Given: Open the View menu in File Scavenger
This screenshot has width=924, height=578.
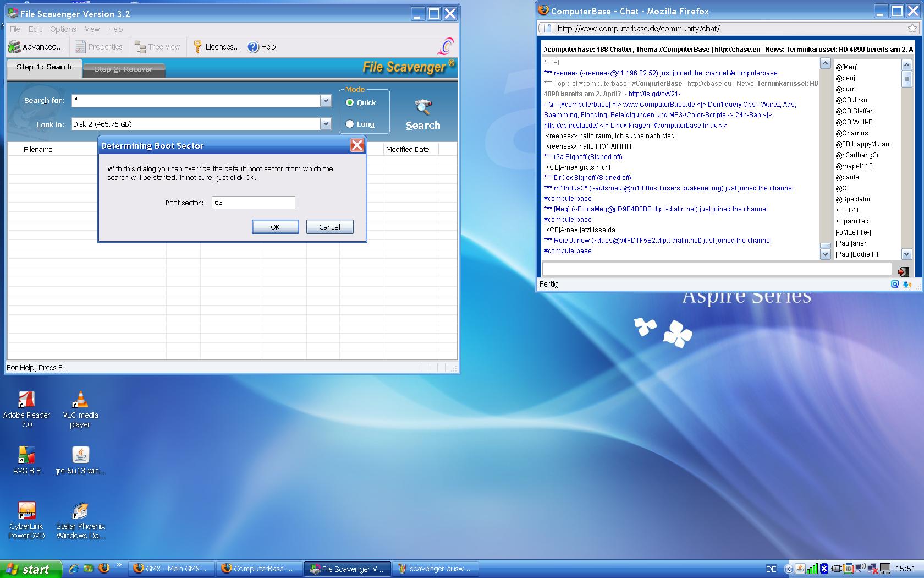Looking at the screenshot, I should (92, 29).
